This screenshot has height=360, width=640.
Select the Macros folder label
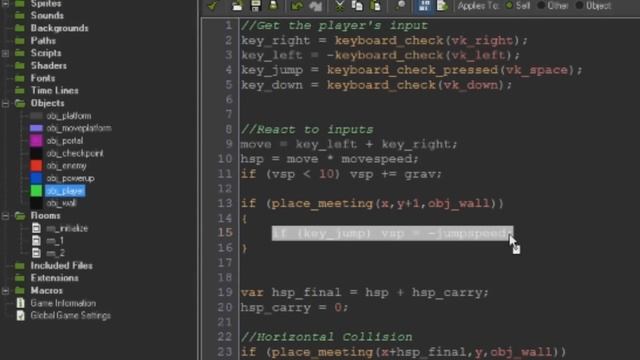point(47,291)
